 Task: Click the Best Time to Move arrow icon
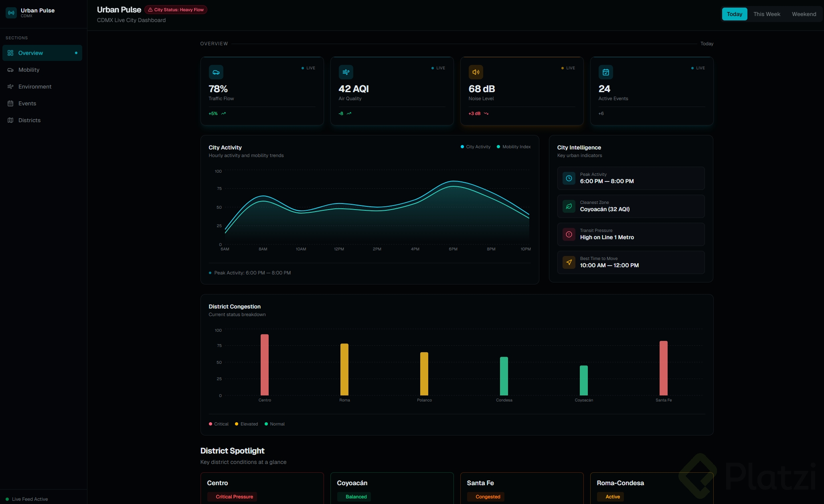point(569,262)
